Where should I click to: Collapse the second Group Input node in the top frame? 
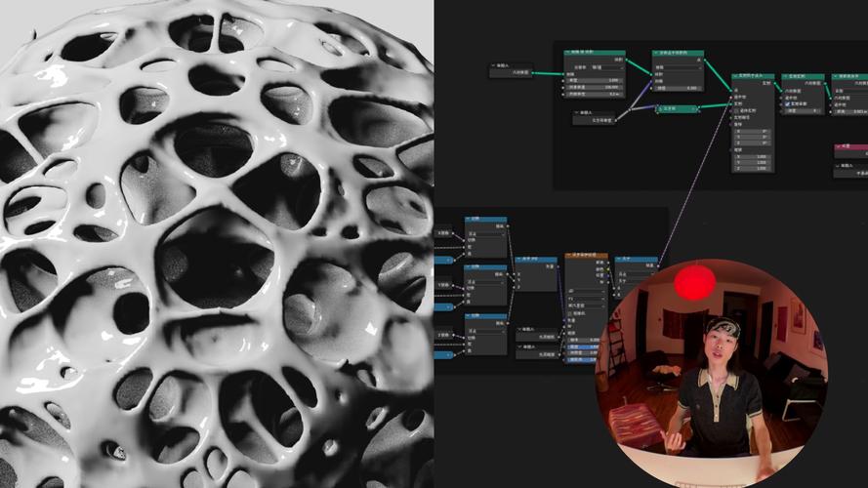click(576, 113)
